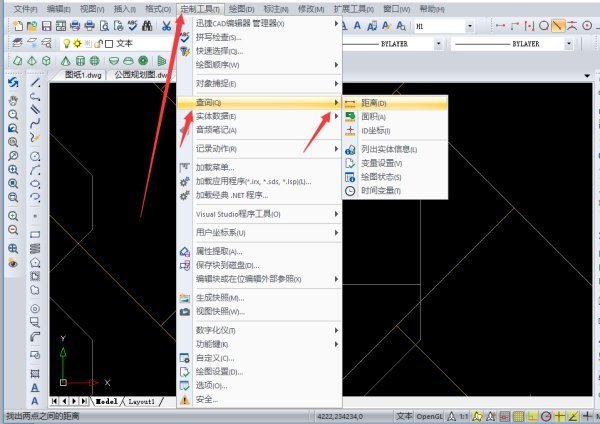Click the Redraw refresh arrows icon
This screenshot has height=424, width=600.
click(13, 82)
